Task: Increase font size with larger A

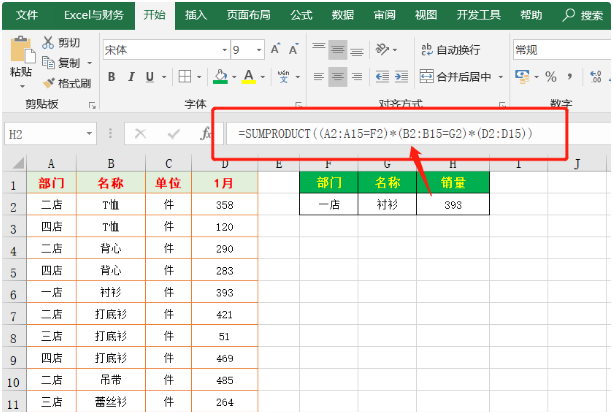Action: pyautogui.click(x=275, y=49)
